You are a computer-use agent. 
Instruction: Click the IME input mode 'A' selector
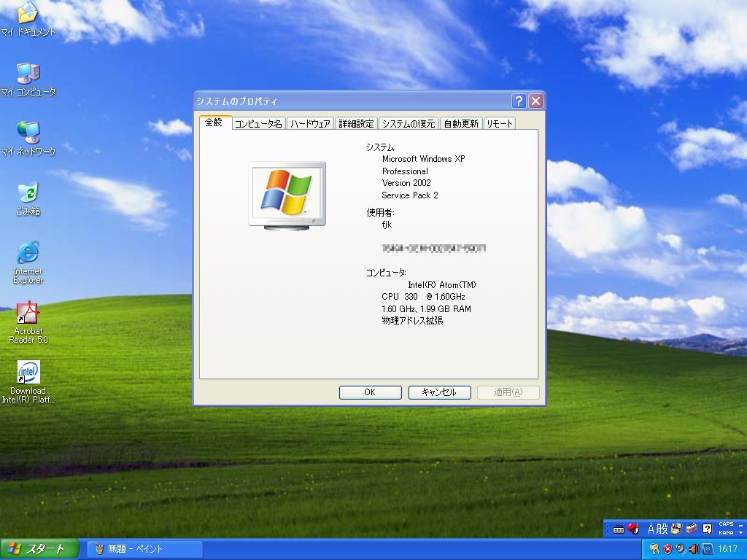coord(651,529)
